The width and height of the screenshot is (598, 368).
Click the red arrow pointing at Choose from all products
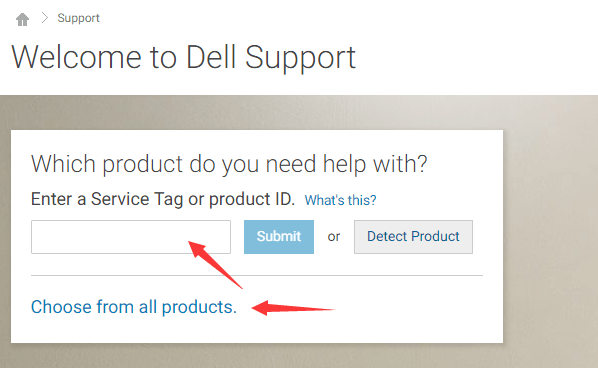293,308
